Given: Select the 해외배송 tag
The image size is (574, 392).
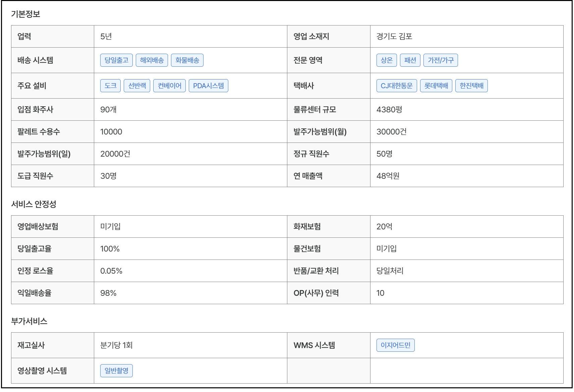Looking at the screenshot, I should [152, 60].
